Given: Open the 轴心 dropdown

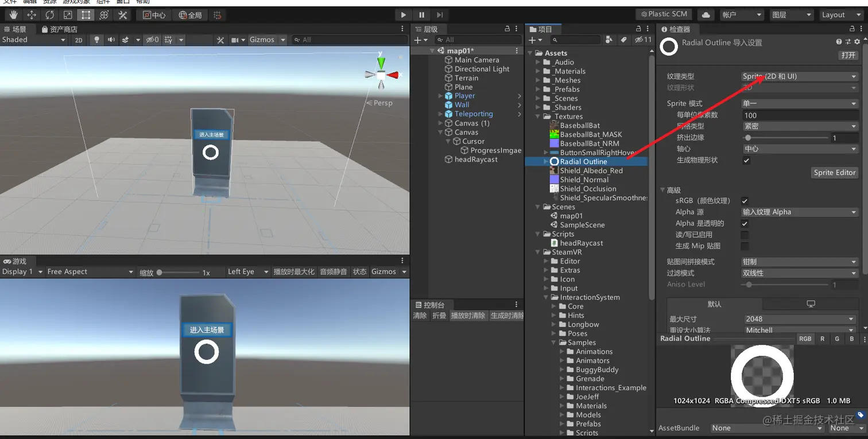Looking at the screenshot, I should pyautogui.click(x=800, y=149).
